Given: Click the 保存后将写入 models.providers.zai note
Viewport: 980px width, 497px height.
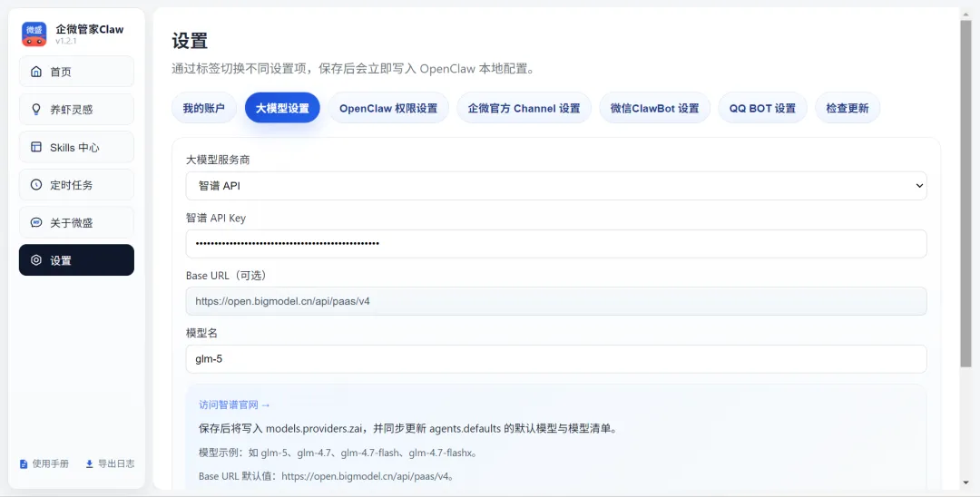Looking at the screenshot, I should 407,429.
